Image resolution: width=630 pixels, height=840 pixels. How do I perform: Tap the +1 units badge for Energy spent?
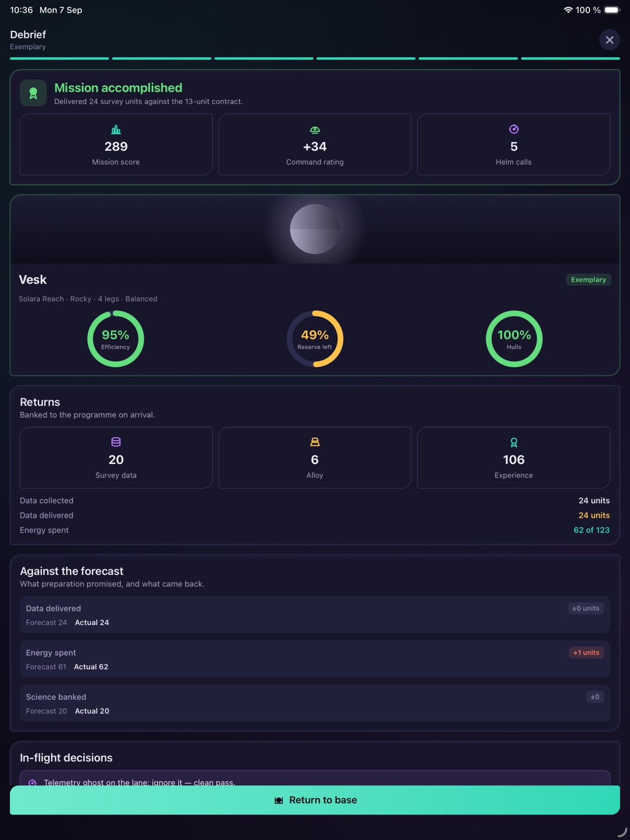click(x=586, y=652)
